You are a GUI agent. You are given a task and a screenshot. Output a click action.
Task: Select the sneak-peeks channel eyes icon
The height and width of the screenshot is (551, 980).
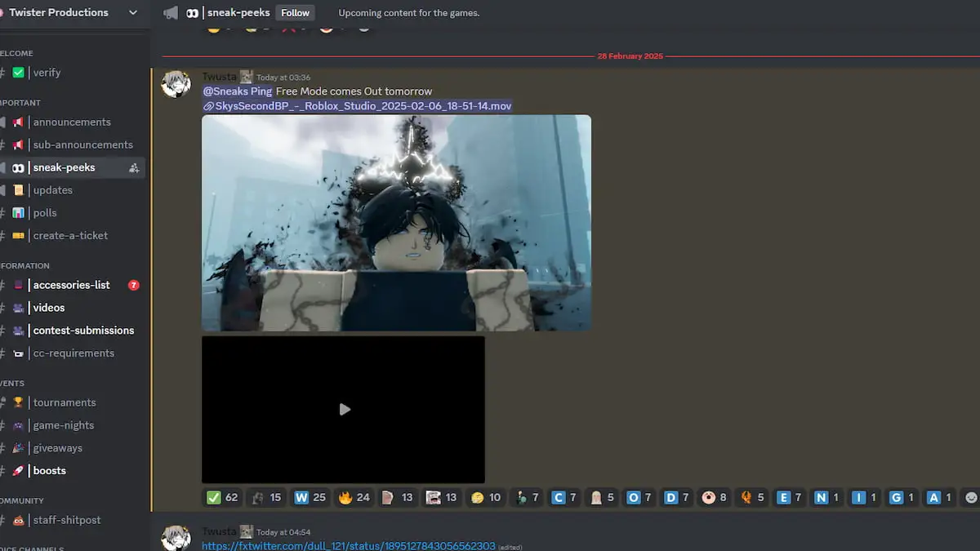coord(16,167)
